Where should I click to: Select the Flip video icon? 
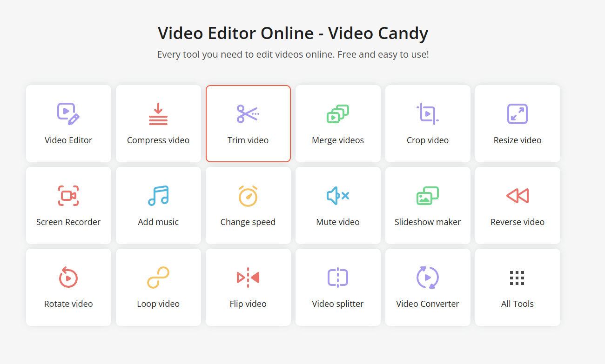[248, 277]
